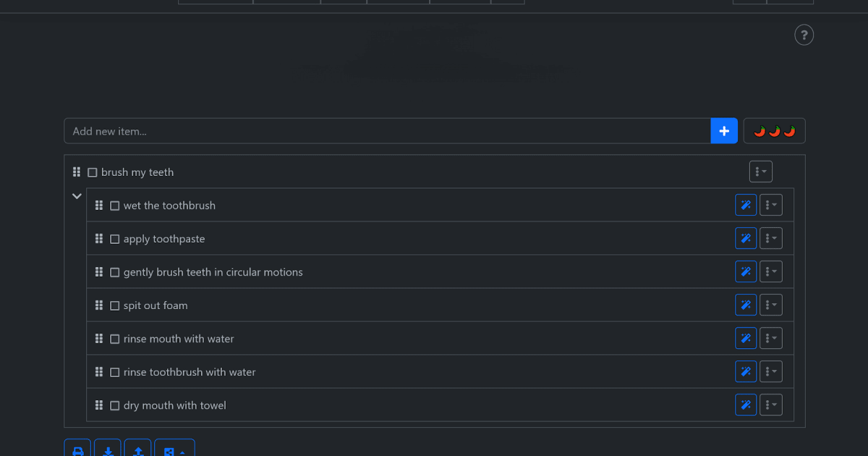Break down 'apply toothpaste' with magic wand

coord(746,239)
